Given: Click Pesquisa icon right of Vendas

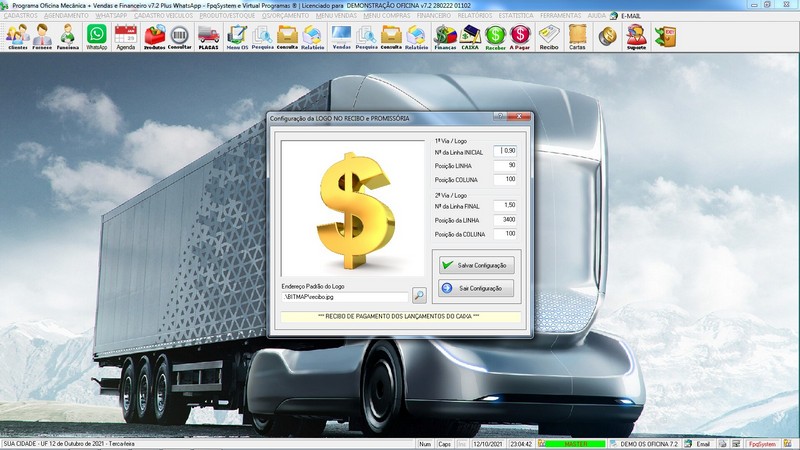Looking at the screenshot, I should pos(366,37).
